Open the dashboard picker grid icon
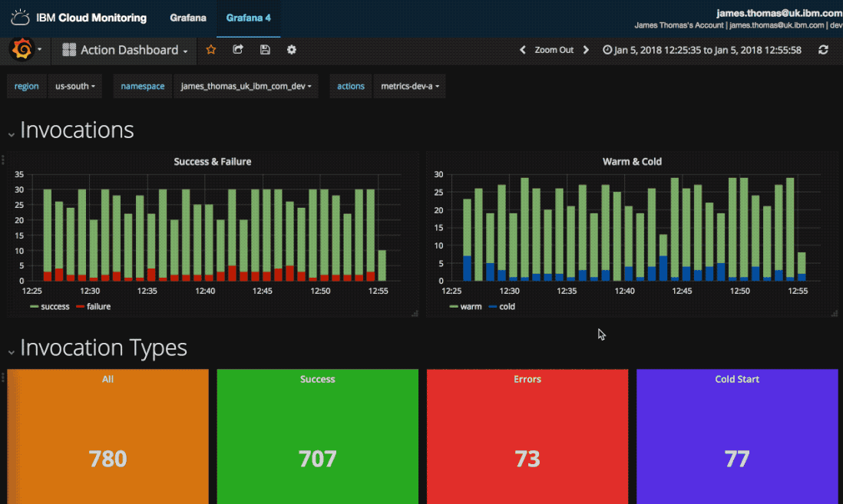Screen dimensions: 843x504 pyautogui.click(x=69, y=49)
